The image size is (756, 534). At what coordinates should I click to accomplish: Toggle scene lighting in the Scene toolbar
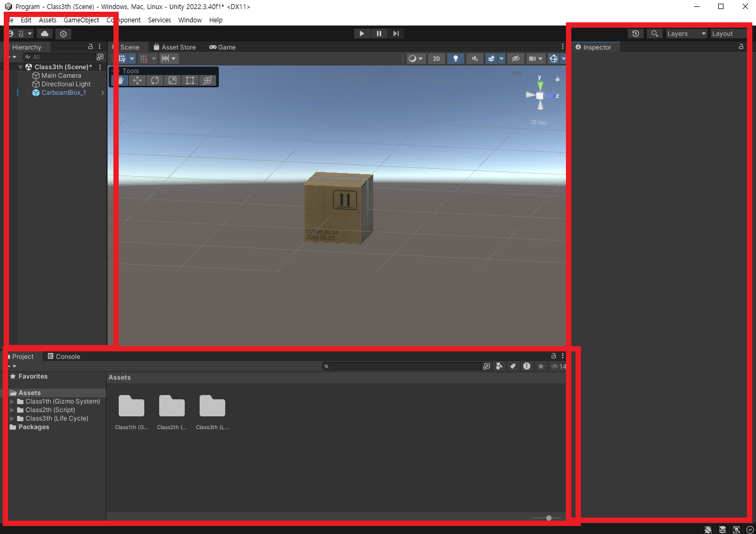pos(456,59)
